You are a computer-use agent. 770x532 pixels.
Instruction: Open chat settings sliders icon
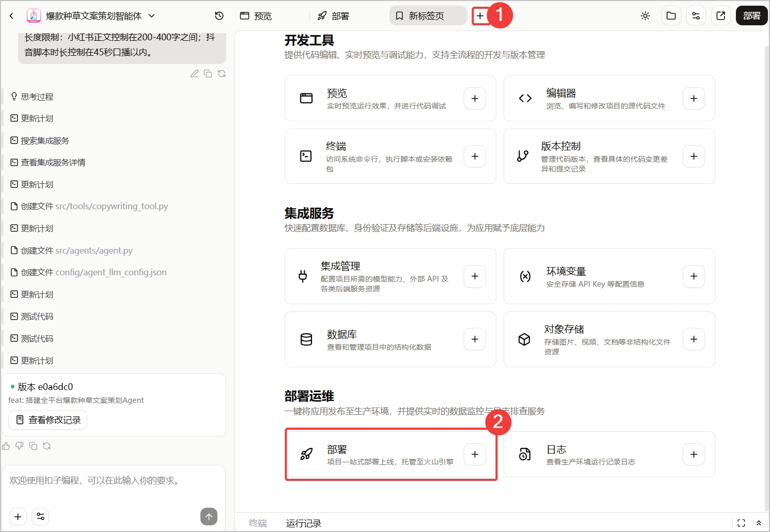[40, 517]
